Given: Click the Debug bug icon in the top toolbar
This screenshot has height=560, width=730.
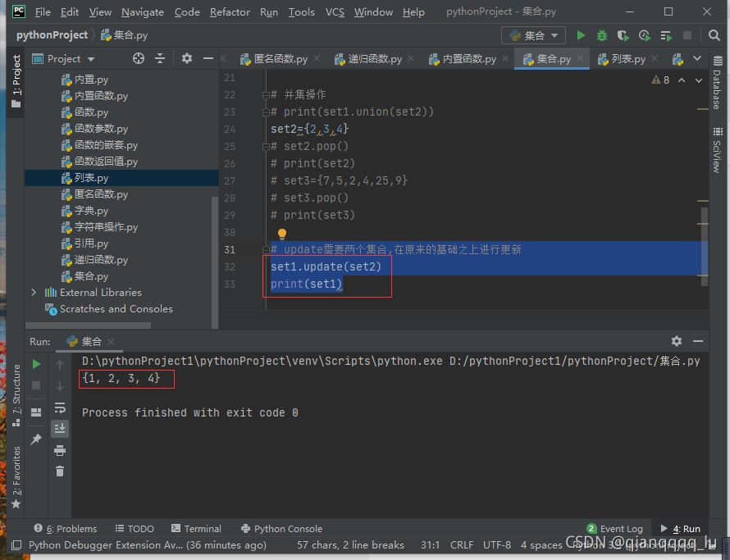Looking at the screenshot, I should 602,35.
